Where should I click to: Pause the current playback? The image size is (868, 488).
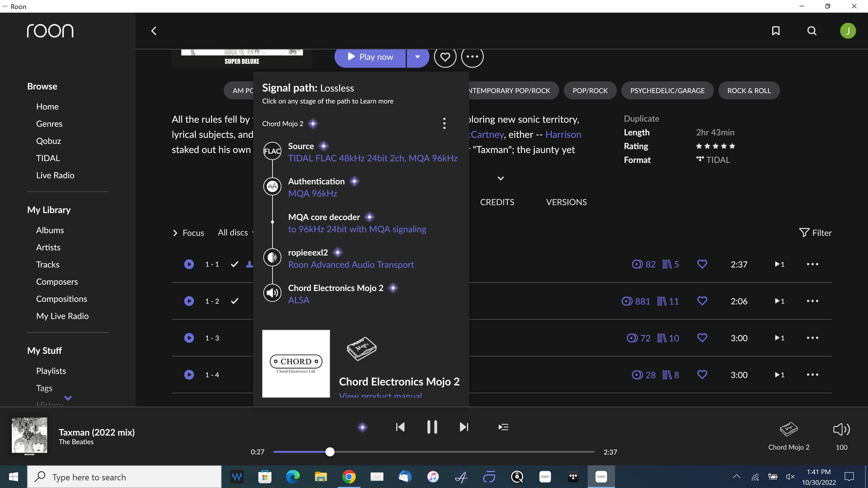(432, 427)
